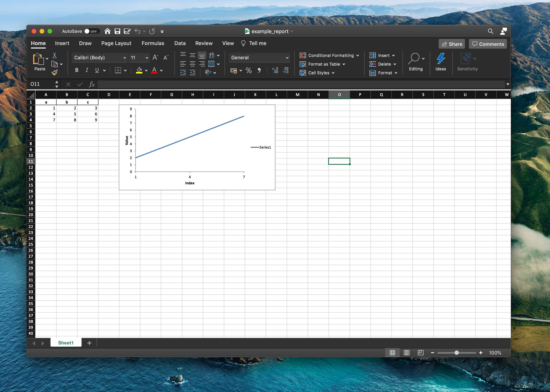
Task: Open the Comments button
Action: pos(488,44)
